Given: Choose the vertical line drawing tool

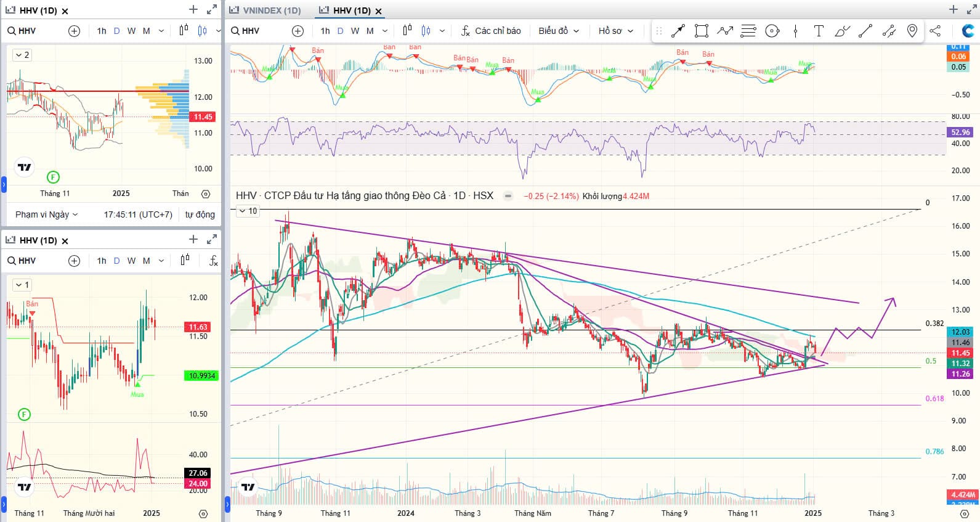Looking at the screenshot, I should pyautogui.click(x=795, y=31).
